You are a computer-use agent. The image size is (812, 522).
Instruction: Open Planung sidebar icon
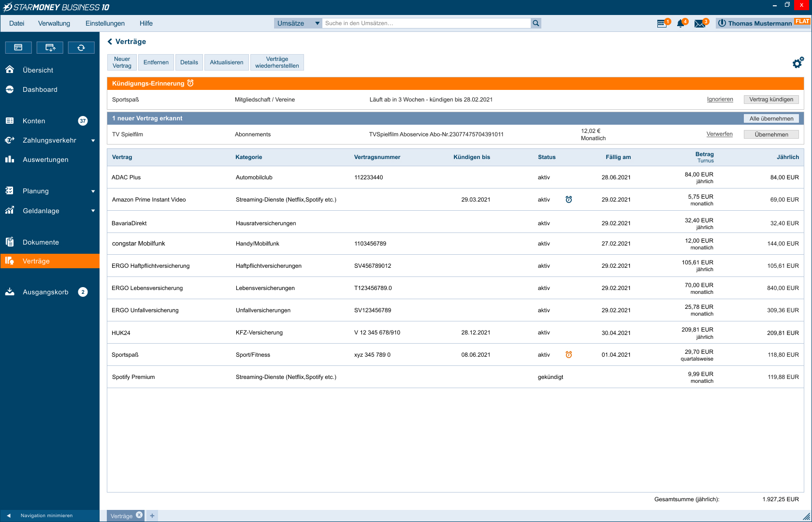coord(10,190)
